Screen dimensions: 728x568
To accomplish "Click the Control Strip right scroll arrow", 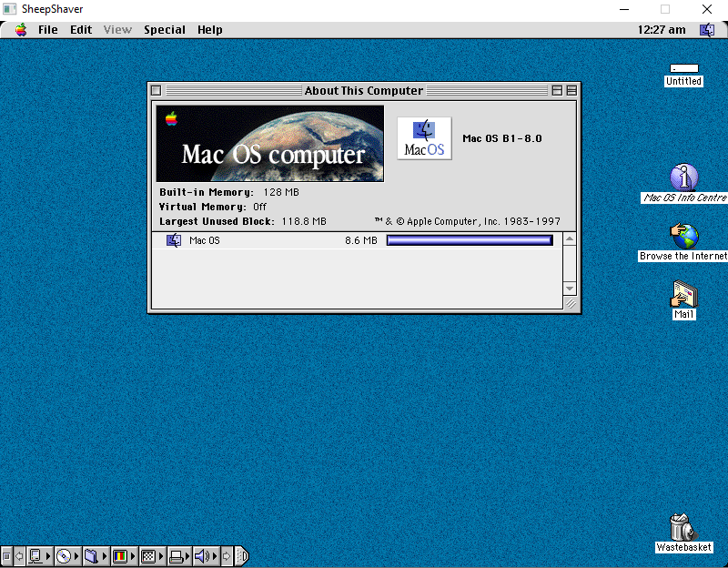I will 227,556.
